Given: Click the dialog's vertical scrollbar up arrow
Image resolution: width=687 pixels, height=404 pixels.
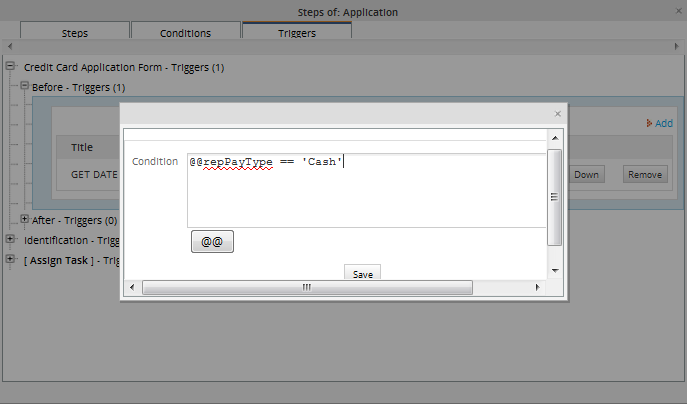Looking at the screenshot, I should click(555, 135).
